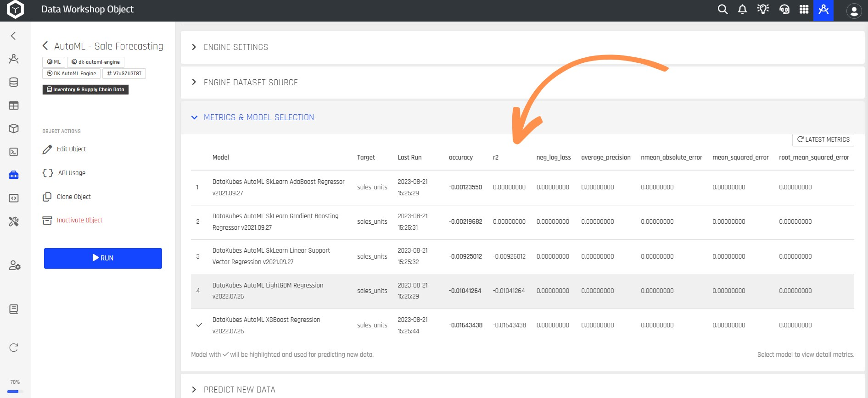The height and width of the screenshot is (398, 868).
Task: Open the headset support icon
Action: 784,9
